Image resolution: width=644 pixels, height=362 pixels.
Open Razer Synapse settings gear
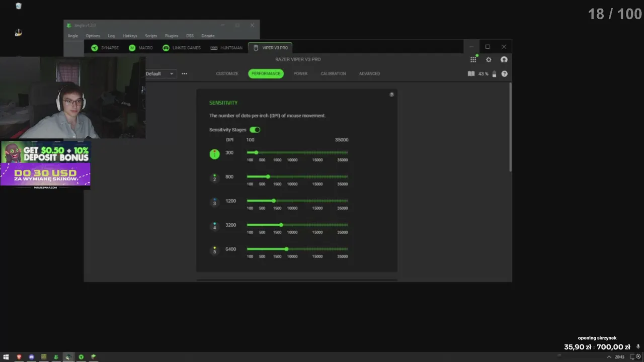(488, 59)
